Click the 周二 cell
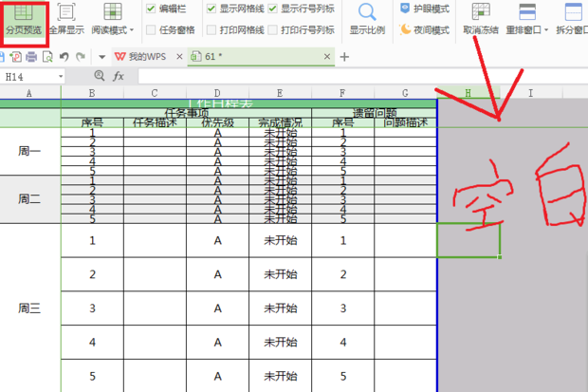Viewport: 588px width, 392px height. click(30, 199)
